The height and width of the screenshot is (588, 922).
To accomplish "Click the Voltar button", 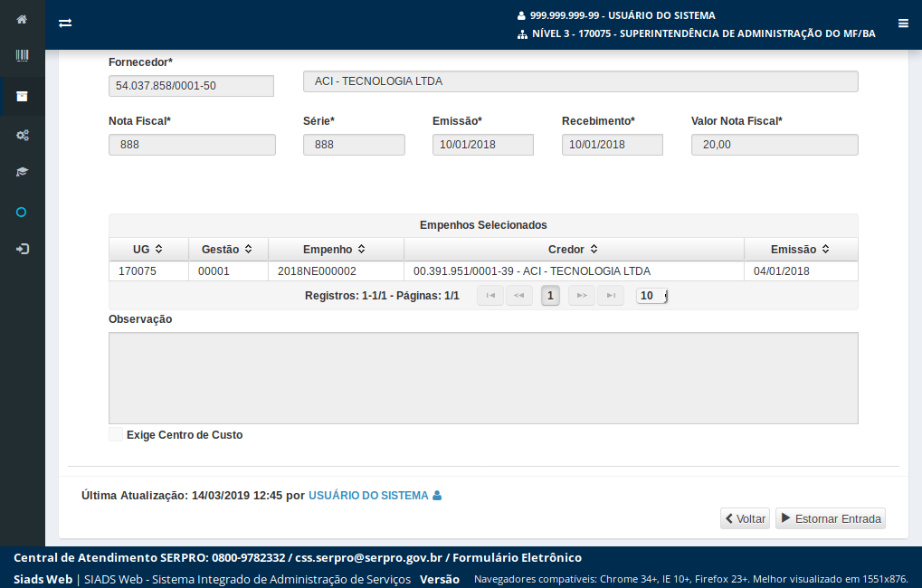I will (x=745, y=518).
